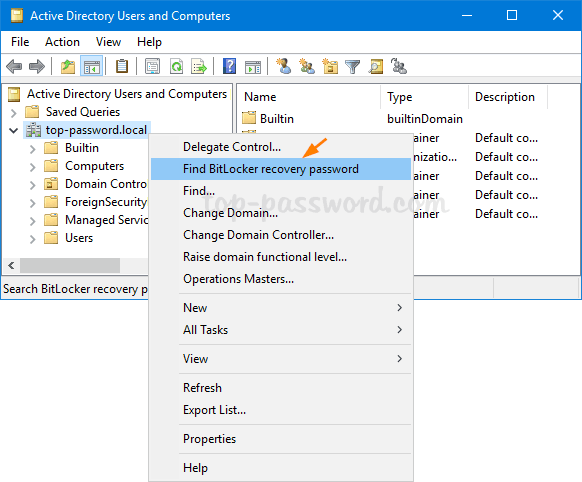
Task: Toggle the Show/Hide Console Tree icon
Action: point(91,67)
